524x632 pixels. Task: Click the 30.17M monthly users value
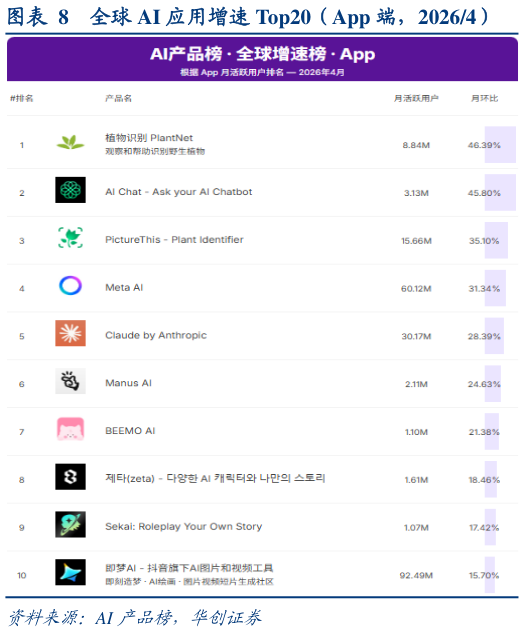416,337
